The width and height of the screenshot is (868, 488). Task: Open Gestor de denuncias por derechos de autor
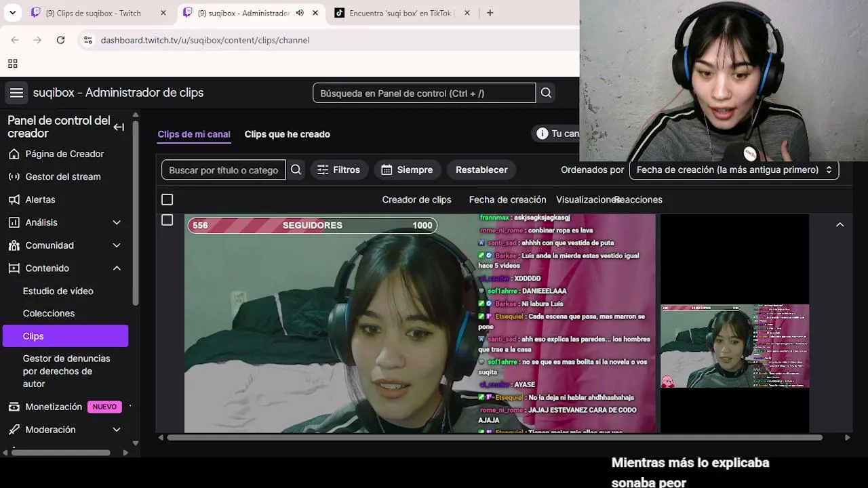click(x=65, y=371)
